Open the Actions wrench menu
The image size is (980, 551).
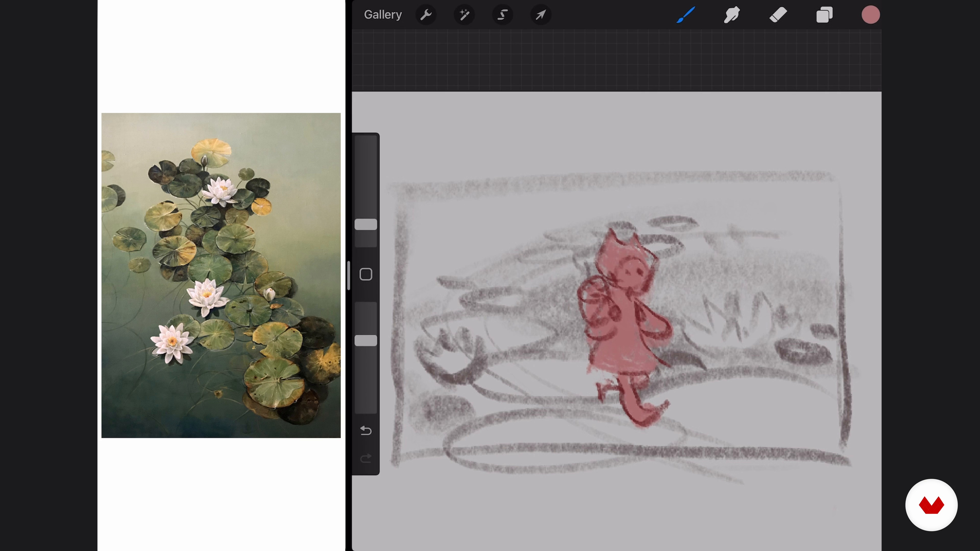pos(426,15)
